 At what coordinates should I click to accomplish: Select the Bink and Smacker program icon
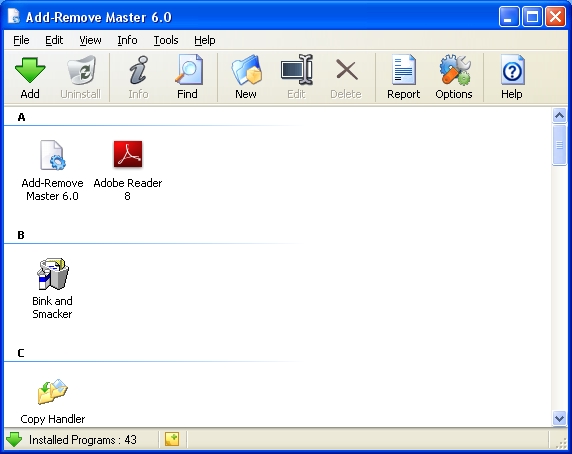pos(53,273)
